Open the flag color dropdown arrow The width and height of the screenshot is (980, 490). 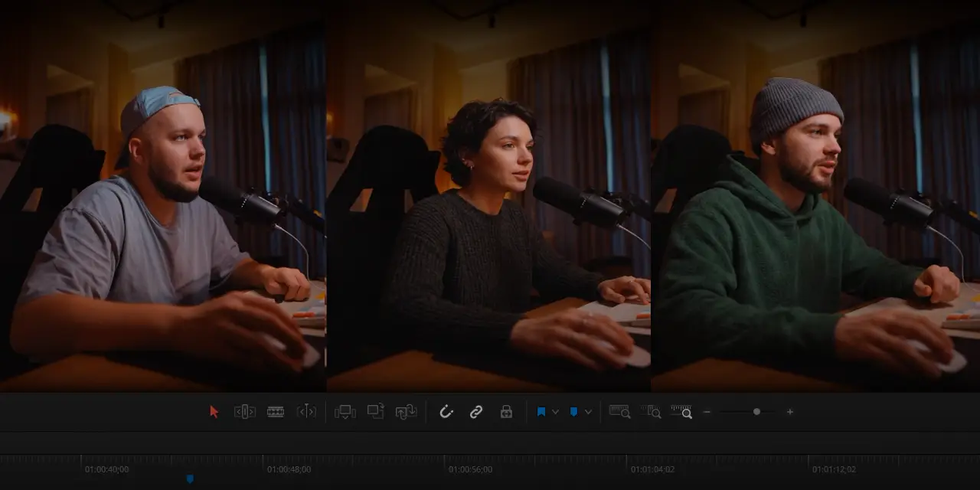[x=555, y=412]
